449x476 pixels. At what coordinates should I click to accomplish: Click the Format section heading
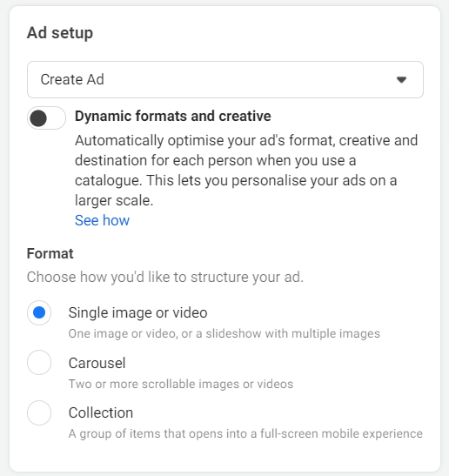[x=50, y=253]
